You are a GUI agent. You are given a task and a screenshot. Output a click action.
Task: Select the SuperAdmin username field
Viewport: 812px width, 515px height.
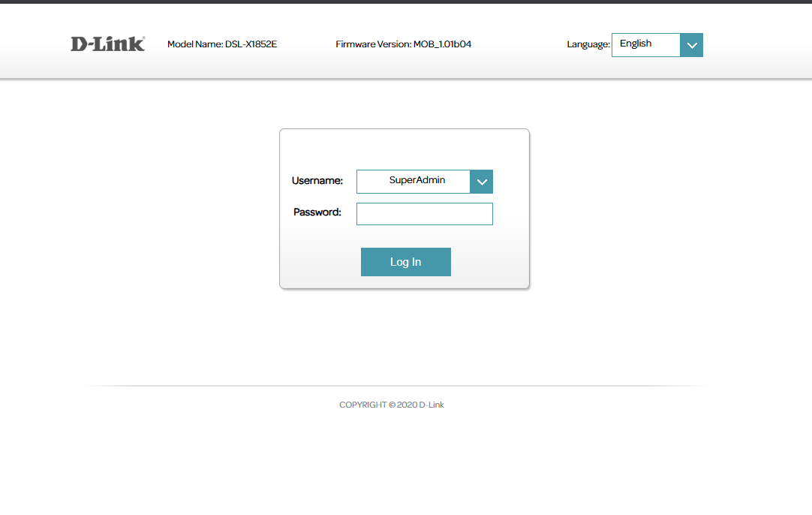coord(414,181)
